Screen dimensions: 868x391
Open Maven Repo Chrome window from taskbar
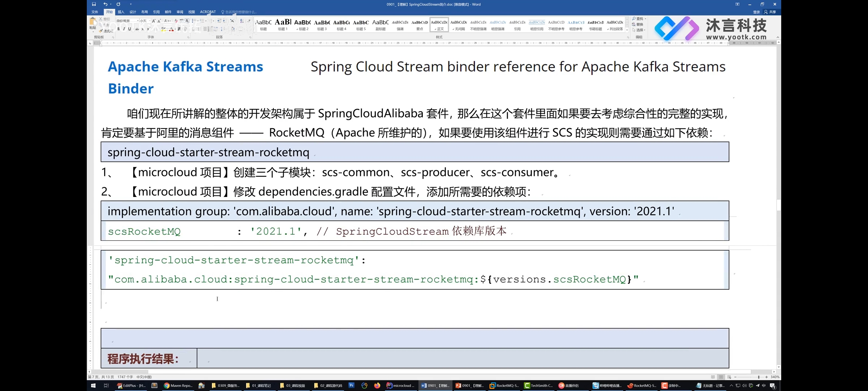178,386
